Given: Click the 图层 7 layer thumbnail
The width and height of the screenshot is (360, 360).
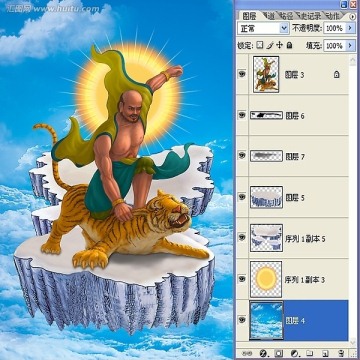Looking at the screenshot, I should (x=266, y=156).
